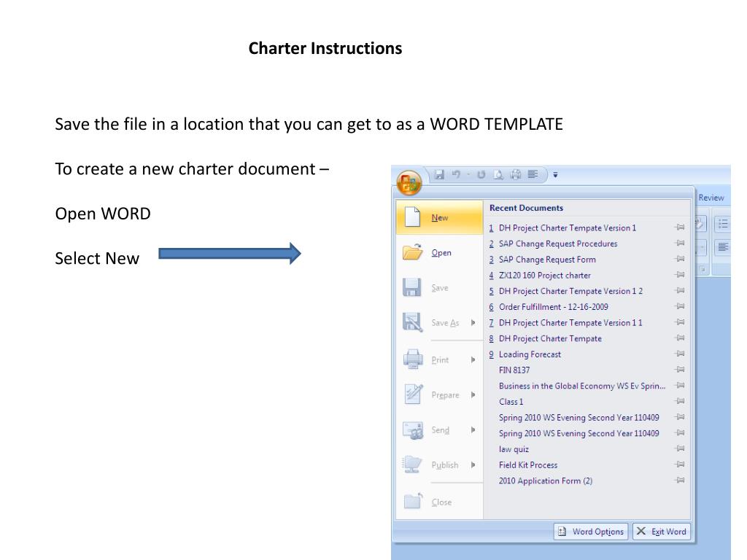Open Field Kit Process recent document
Screen dimensions: 747x560
click(x=528, y=464)
